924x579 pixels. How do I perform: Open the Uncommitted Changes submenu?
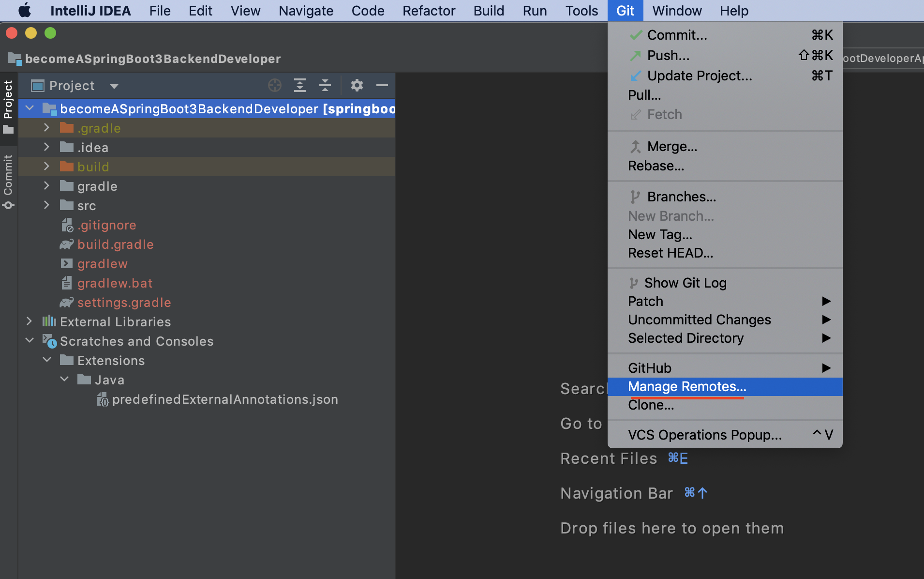coord(725,320)
